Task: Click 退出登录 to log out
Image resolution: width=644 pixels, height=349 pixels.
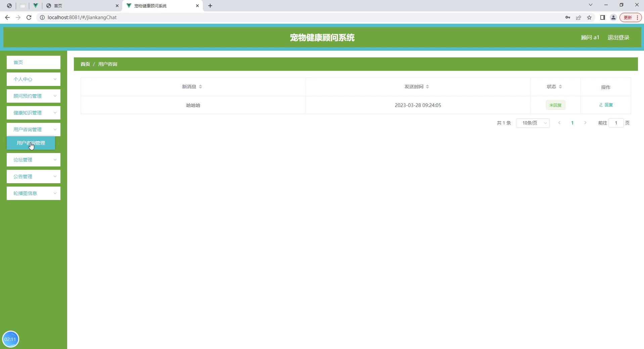Action: coord(618,38)
